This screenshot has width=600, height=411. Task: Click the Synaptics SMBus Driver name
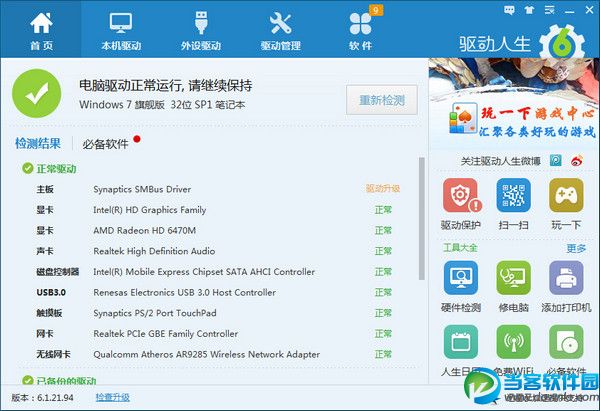142,189
